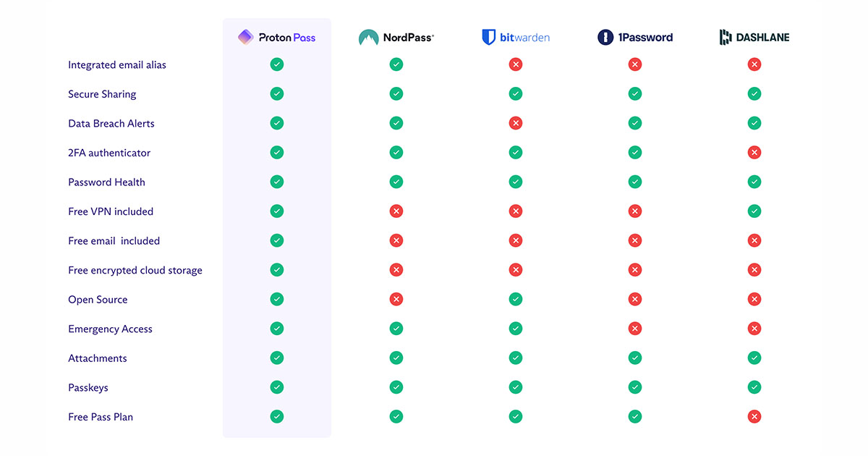Image resolution: width=868 pixels, height=456 pixels.
Task: Click Dashlane's red X for 2FA authenticator
Action: (754, 153)
